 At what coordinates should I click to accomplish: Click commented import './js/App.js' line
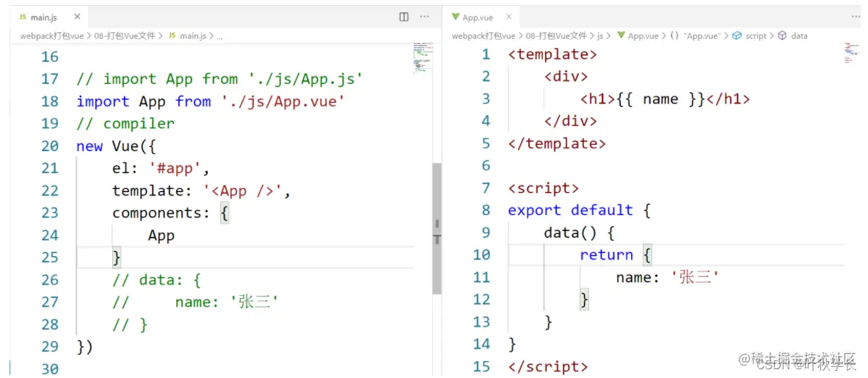coord(220,79)
